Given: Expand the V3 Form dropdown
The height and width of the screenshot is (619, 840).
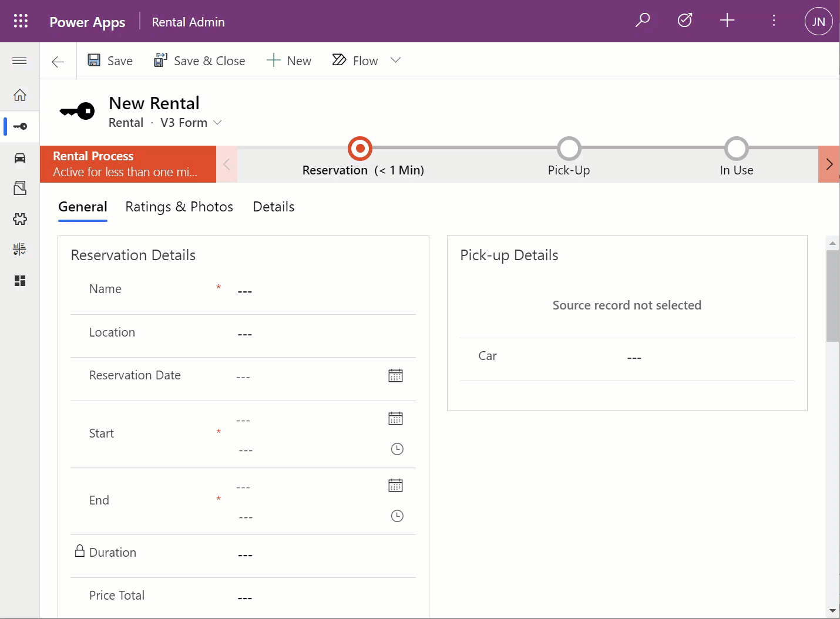Looking at the screenshot, I should [x=218, y=123].
